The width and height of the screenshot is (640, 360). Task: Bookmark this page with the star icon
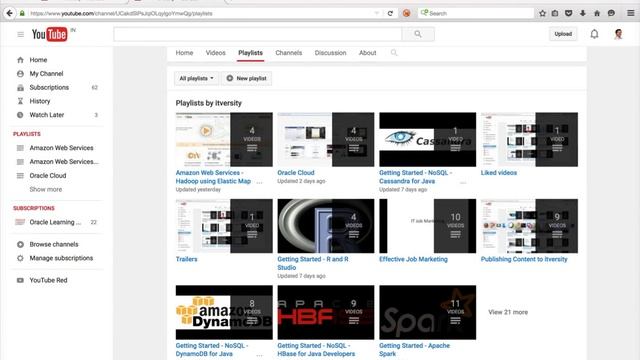point(542,13)
